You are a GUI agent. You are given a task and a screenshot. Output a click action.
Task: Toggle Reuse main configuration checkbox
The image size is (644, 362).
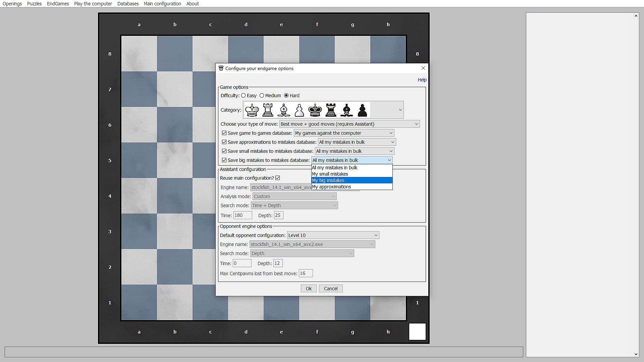point(278,178)
